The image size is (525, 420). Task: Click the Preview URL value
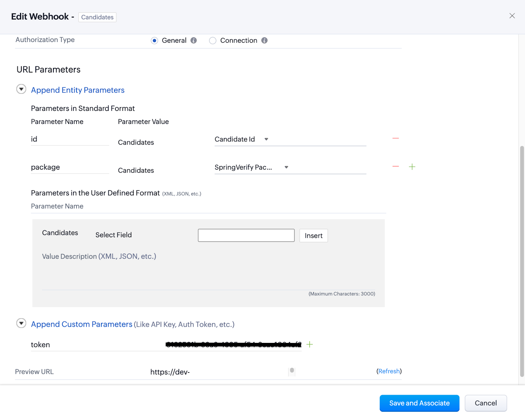pyautogui.click(x=170, y=372)
